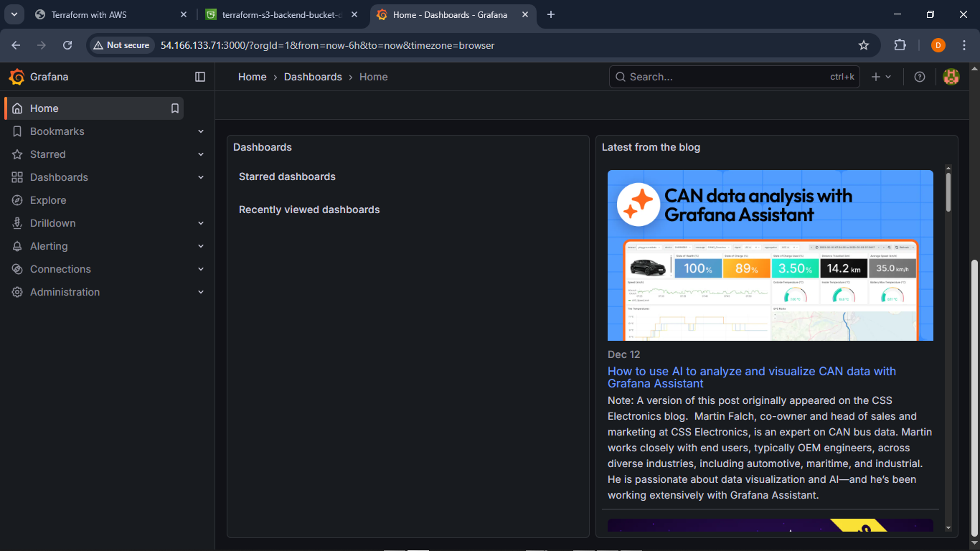Open the Explore compass icon
The image size is (980, 551).
[x=17, y=200]
